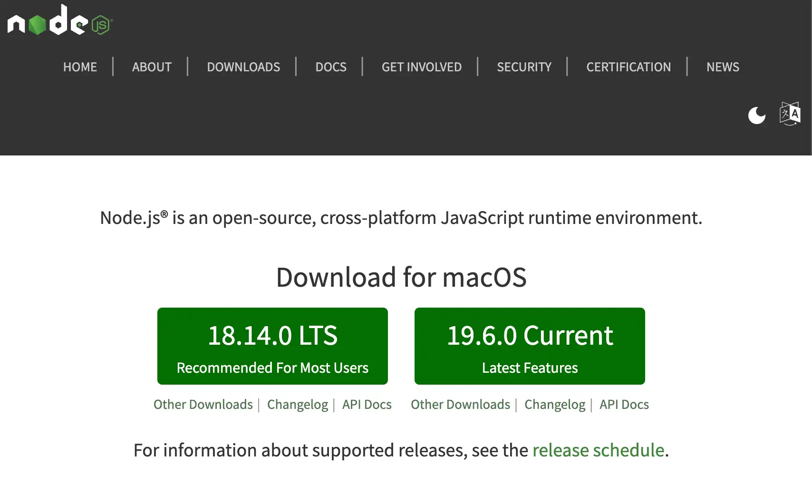
Task: Toggle dark mode with moon icon
Action: [756, 115]
